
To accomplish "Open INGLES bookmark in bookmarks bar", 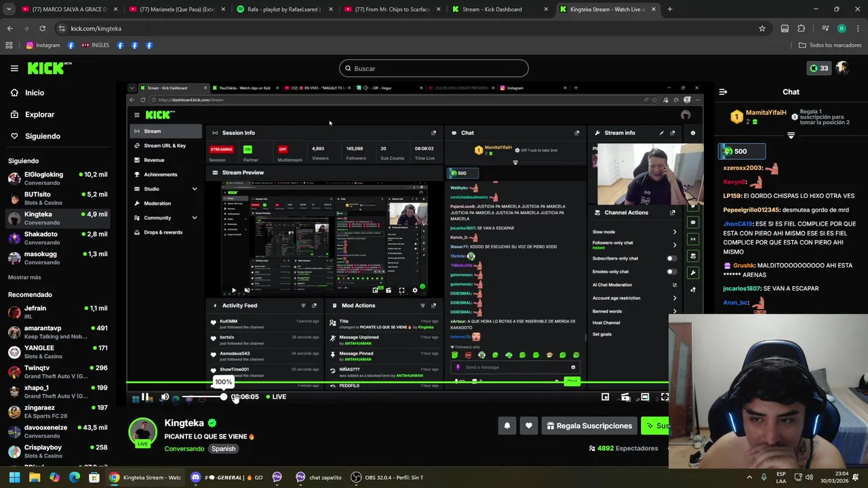I will [95, 45].
